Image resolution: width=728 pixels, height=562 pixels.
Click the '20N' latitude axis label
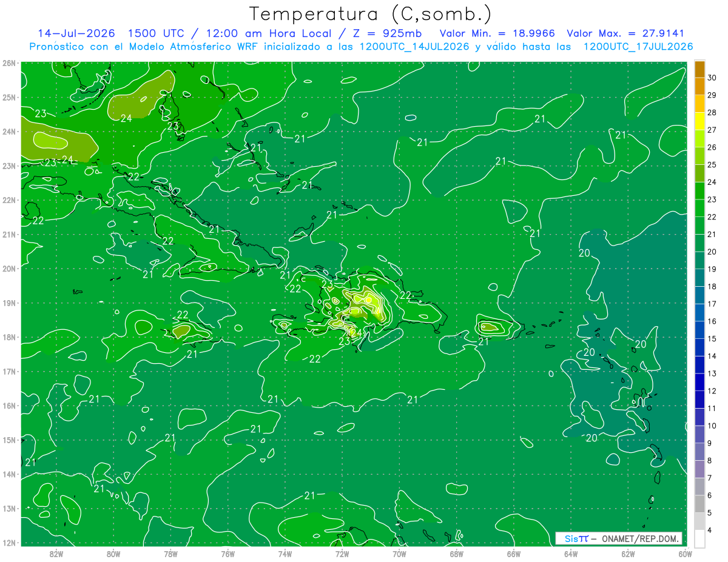(x=10, y=269)
